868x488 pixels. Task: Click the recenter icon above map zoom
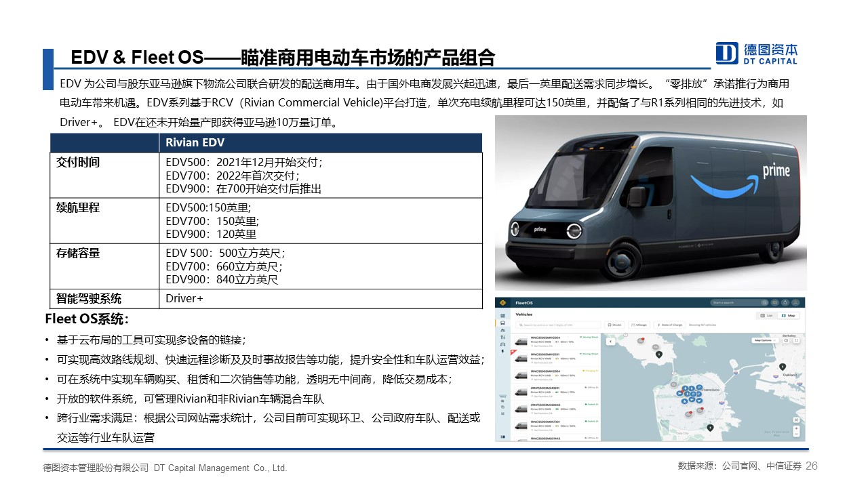[x=796, y=420]
